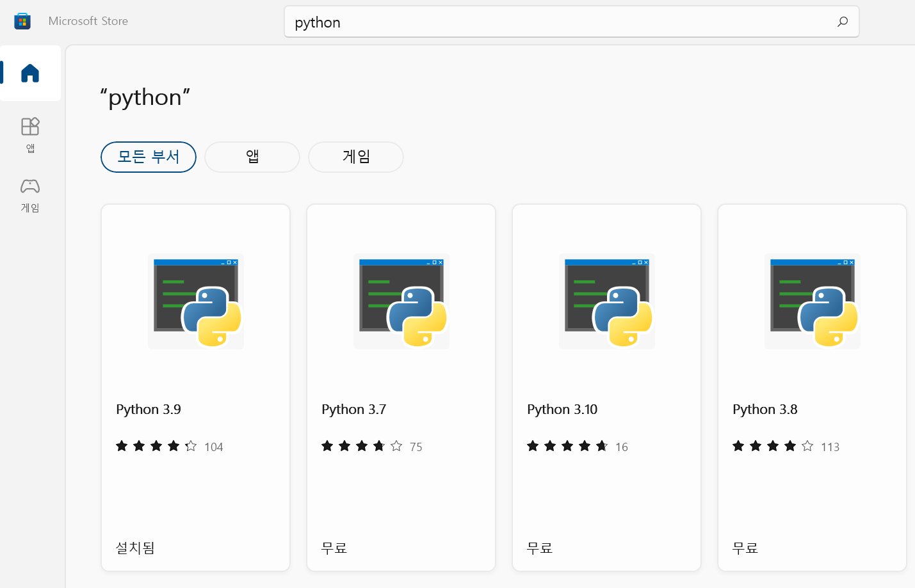The height and width of the screenshot is (588, 915).
Task: Click the 75 review count
Action: click(416, 447)
